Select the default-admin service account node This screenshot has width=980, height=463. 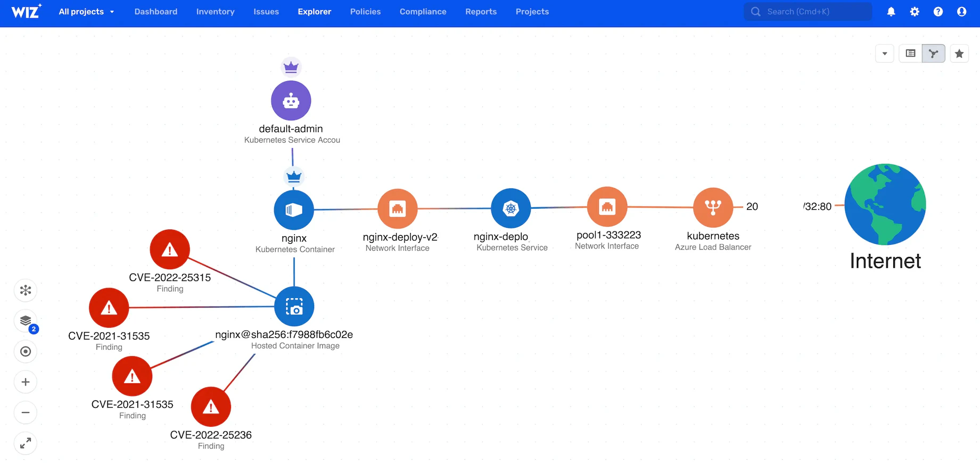(x=291, y=101)
